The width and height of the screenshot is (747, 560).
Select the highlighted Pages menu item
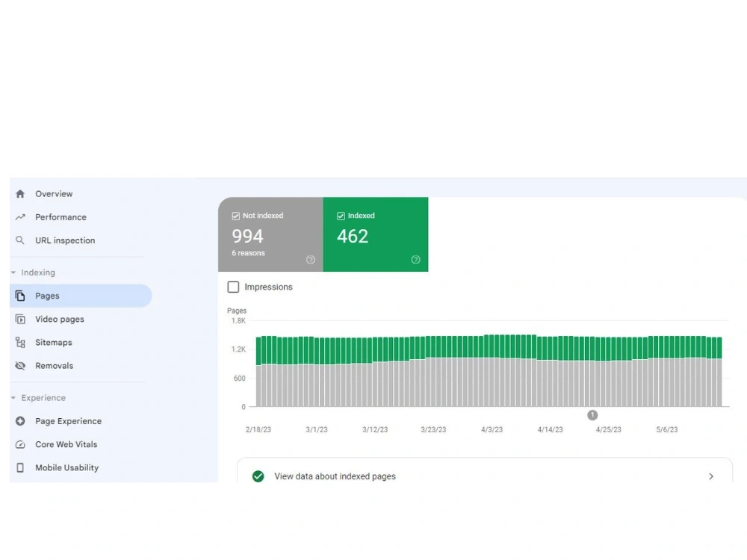pos(81,296)
